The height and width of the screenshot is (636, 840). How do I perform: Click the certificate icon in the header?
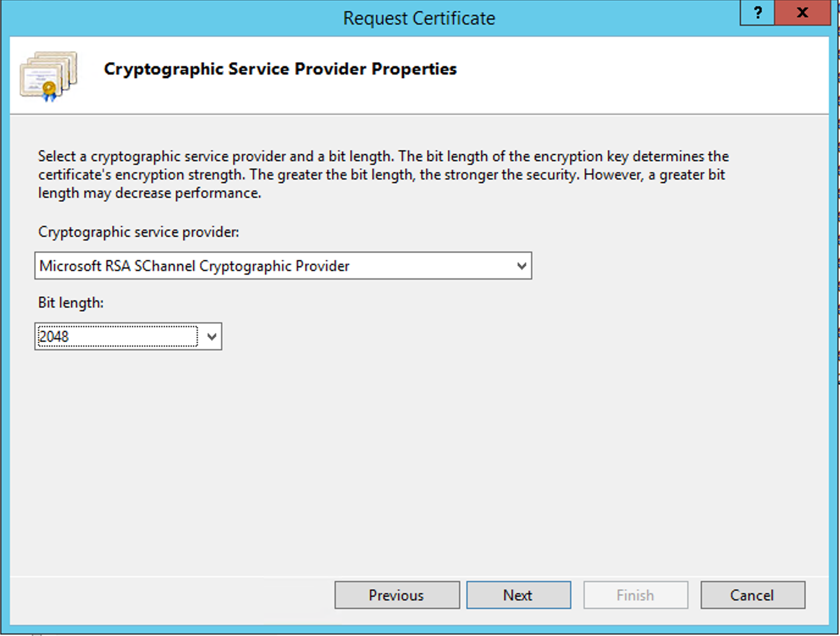coord(49,76)
